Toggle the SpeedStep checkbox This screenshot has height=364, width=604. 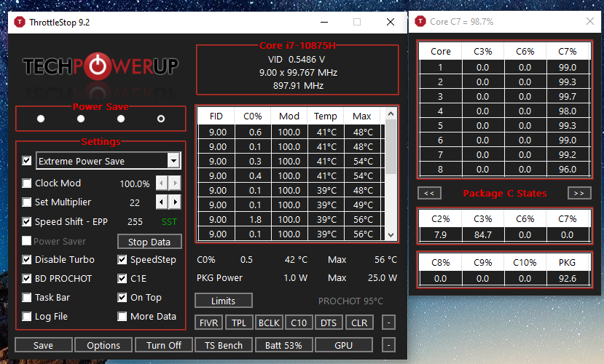click(x=122, y=260)
